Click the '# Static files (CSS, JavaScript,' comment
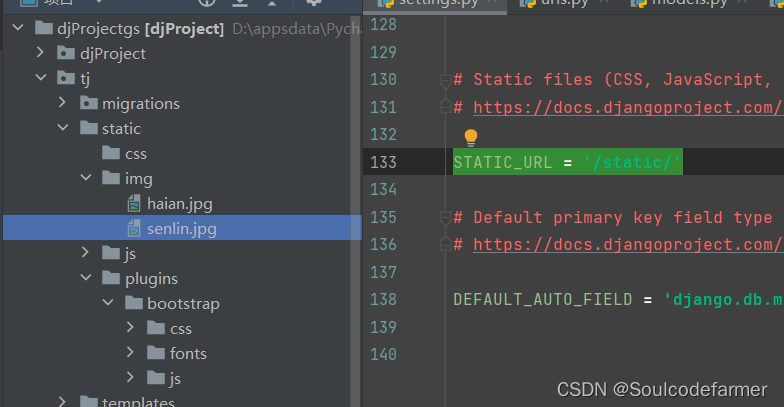Screen dimensions: 784x407 click(x=613, y=80)
